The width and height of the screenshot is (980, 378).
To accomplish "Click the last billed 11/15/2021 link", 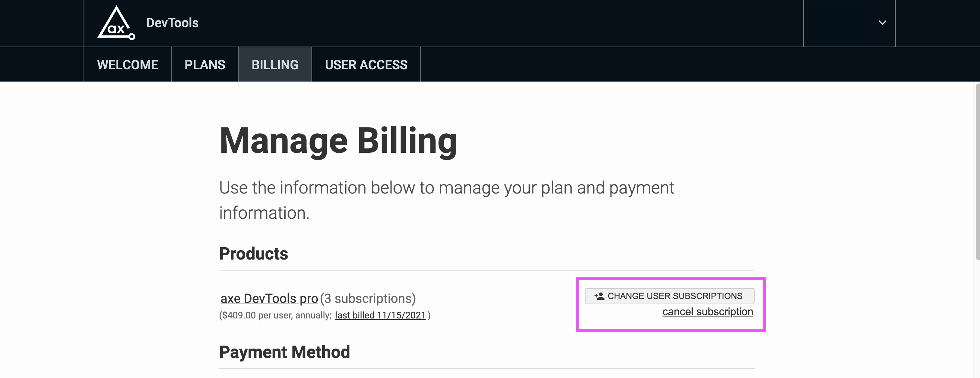I will pyautogui.click(x=381, y=315).
